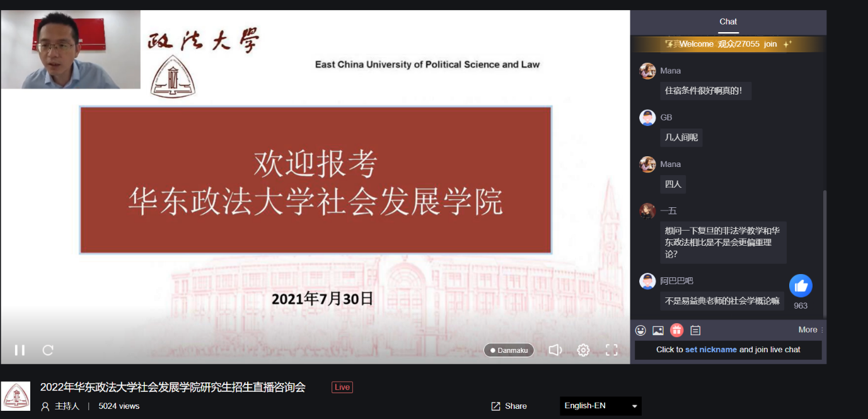868x419 pixels.
Task: Click the Welcome 观众/27055 join banner
Action: click(x=728, y=44)
